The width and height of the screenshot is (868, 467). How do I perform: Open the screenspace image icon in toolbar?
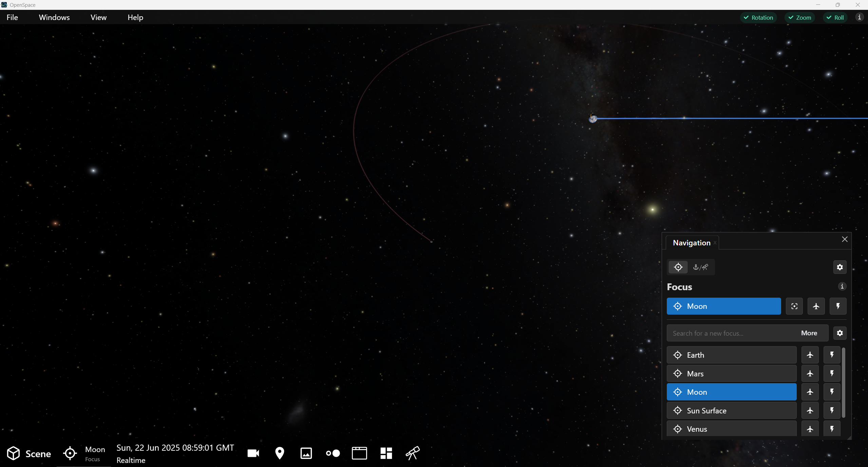(x=306, y=453)
